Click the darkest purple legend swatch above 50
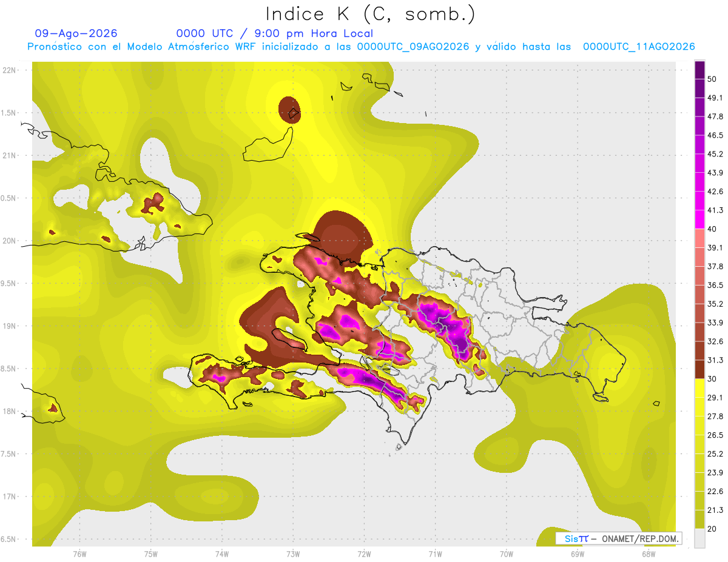 pos(699,70)
